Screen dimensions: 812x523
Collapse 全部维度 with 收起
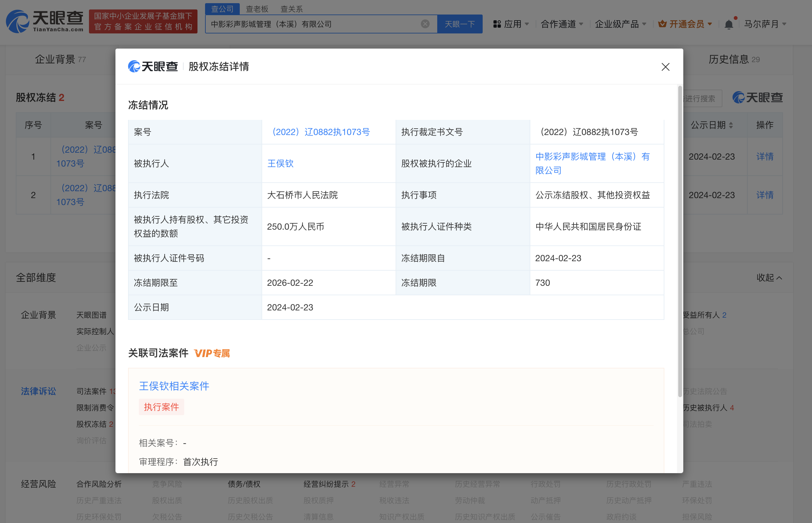pyautogui.click(x=769, y=278)
